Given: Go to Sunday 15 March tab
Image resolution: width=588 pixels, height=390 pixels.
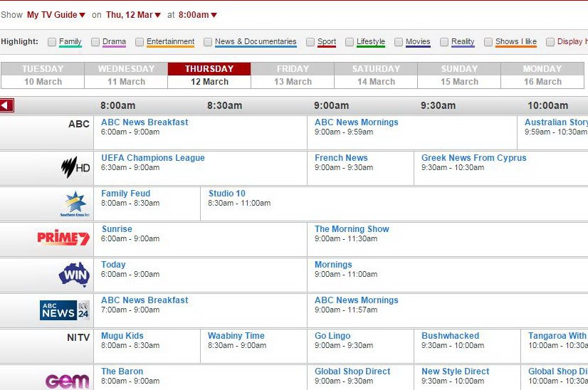Looking at the screenshot, I should [459, 75].
